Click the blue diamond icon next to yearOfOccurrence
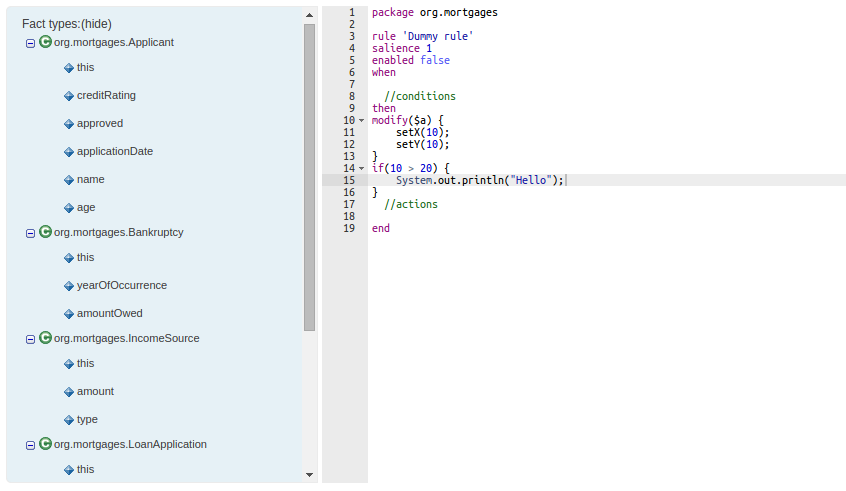Image resolution: width=846 pixels, height=491 pixels. point(69,286)
